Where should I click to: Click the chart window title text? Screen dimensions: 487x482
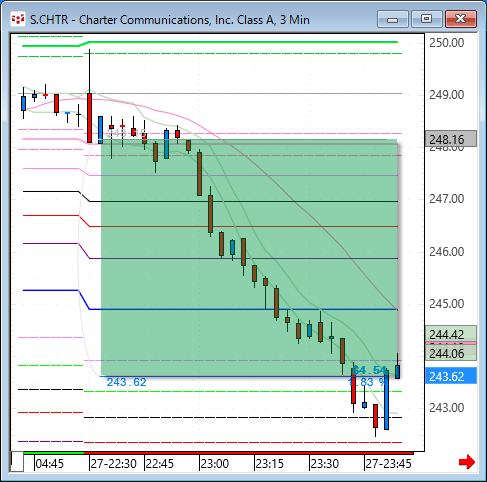pos(170,20)
